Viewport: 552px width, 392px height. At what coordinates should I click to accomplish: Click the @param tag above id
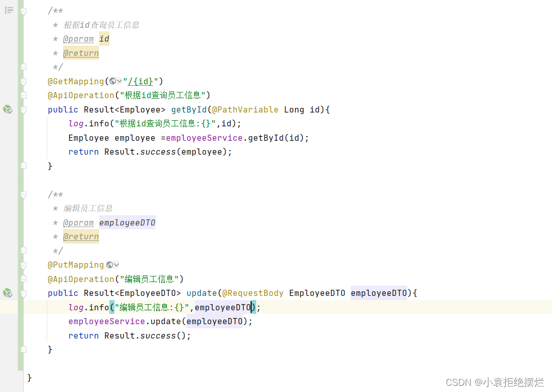[x=79, y=39]
